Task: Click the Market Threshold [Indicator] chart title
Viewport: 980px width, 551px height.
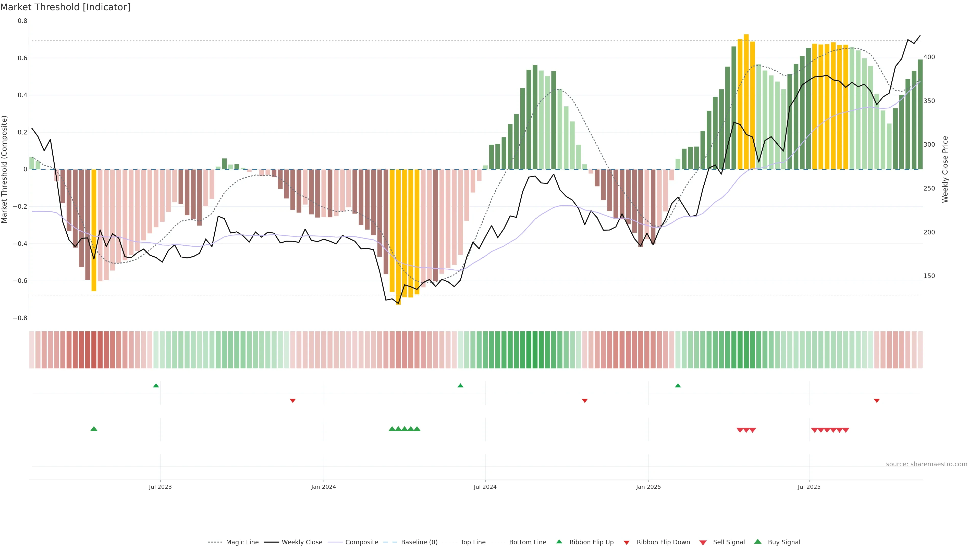Action: tap(65, 7)
